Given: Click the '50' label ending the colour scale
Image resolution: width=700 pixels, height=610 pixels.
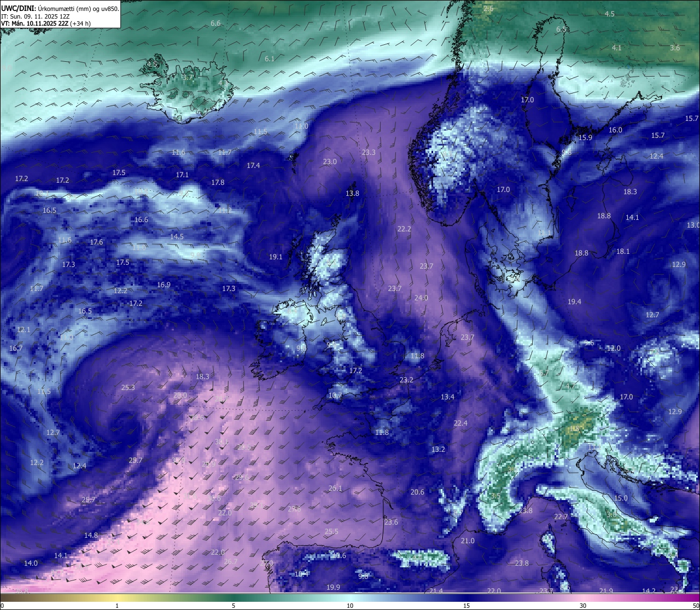Looking at the screenshot, I should click(696, 606).
